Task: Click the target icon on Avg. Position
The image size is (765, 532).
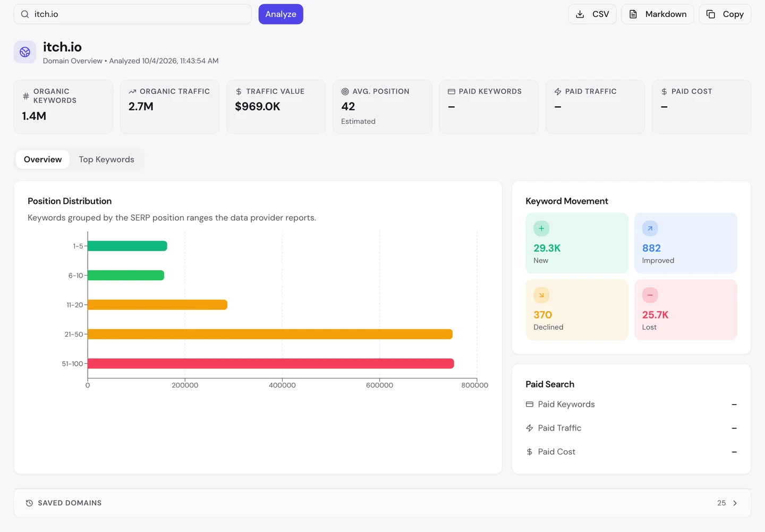Action: (345, 91)
